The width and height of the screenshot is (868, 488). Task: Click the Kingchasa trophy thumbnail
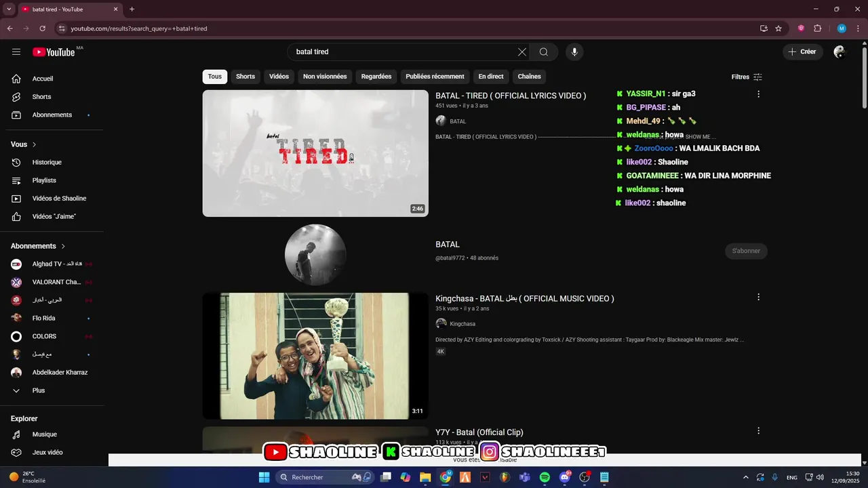click(x=315, y=356)
